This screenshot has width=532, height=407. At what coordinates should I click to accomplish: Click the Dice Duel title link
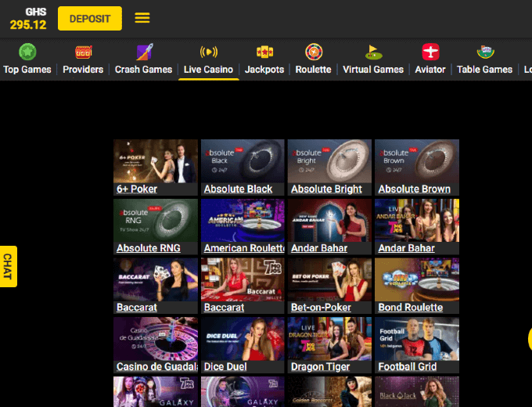coord(225,366)
